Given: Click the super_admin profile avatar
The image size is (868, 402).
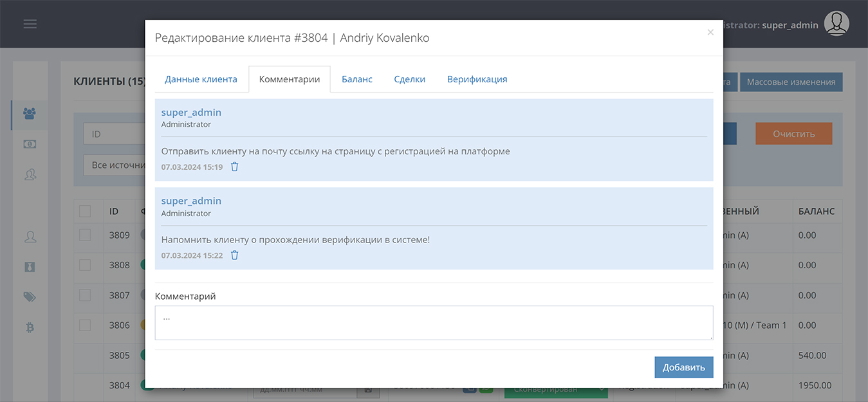Looking at the screenshot, I should click(x=836, y=24).
